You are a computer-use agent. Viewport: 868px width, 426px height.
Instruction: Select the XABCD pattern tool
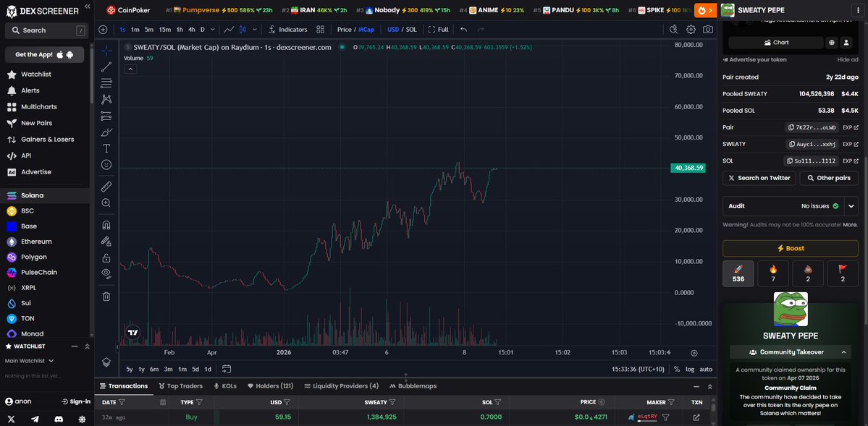coord(106,100)
